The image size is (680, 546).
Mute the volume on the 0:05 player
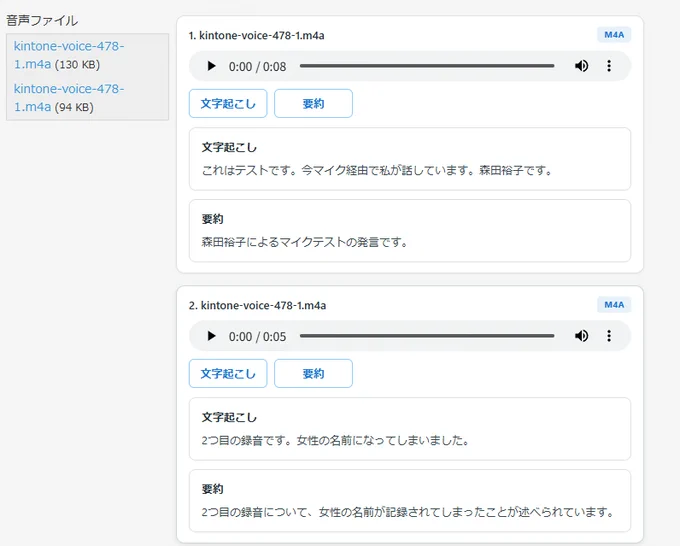tap(582, 336)
